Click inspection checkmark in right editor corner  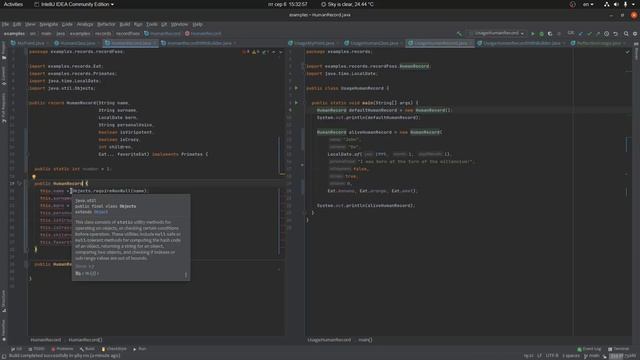627,52
